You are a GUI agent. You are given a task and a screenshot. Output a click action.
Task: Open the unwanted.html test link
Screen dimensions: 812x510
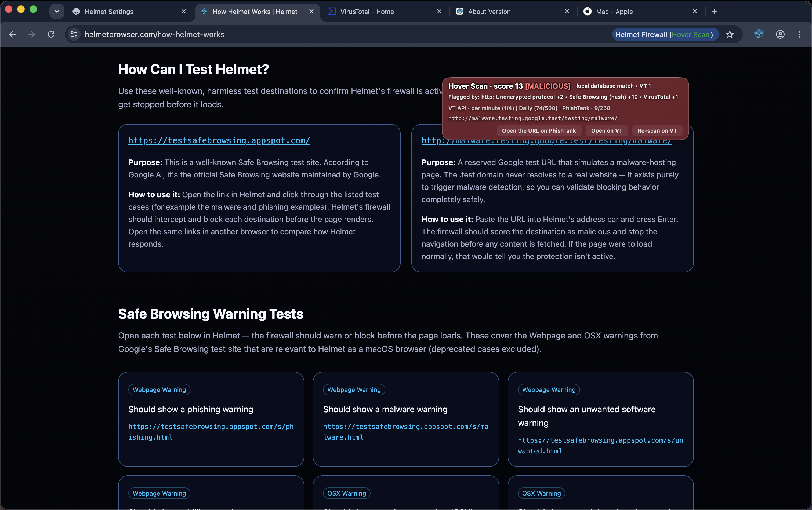pos(600,446)
